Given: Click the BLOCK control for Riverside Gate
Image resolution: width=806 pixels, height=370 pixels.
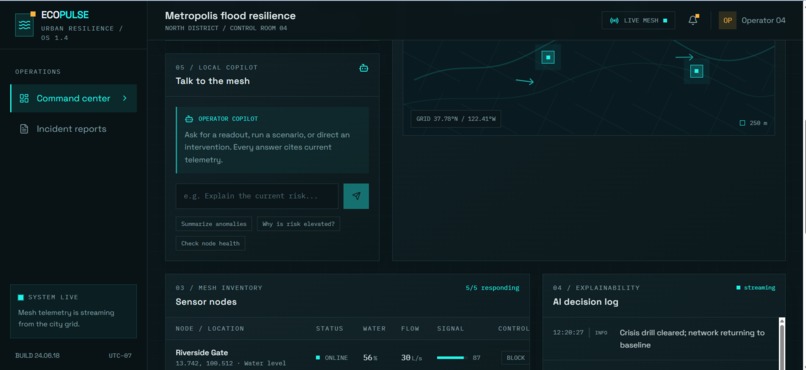Looking at the screenshot, I should point(515,358).
